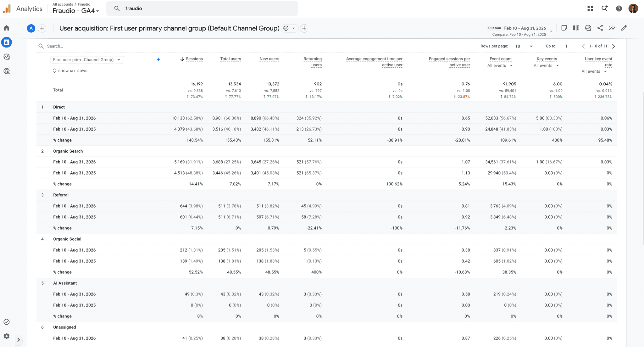Click SHOW ALL ROWS toggle
The width and height of the screenshot is (644, 347).
pos(70,71)
